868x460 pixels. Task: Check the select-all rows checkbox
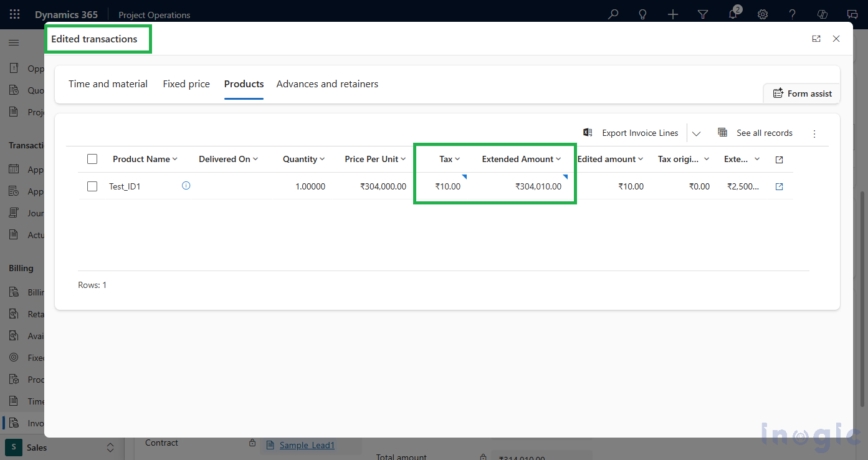(x=92, y=158)
